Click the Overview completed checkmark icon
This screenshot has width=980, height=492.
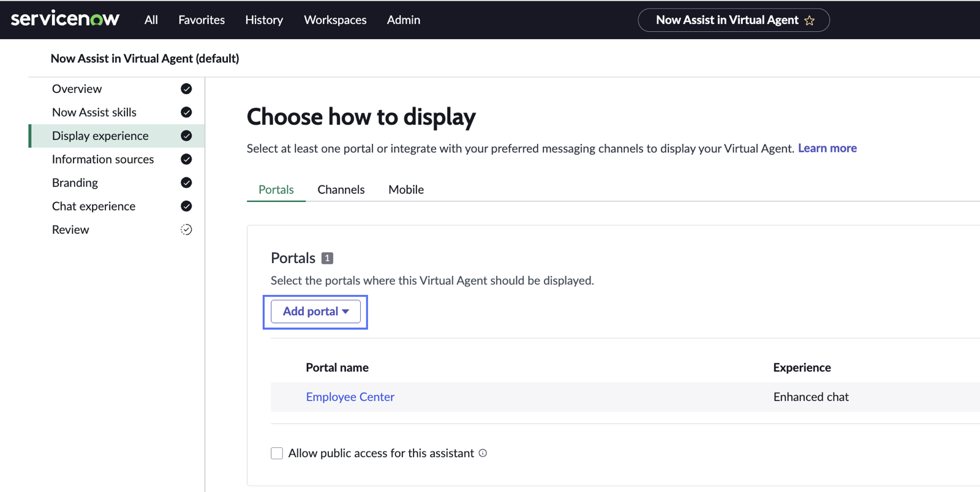(186, 89)
